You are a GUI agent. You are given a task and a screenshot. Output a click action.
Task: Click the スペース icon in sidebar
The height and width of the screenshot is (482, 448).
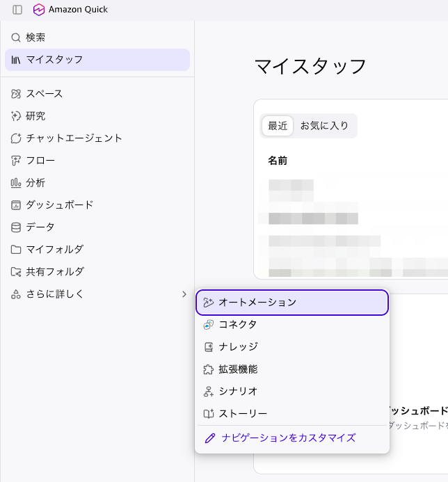pyautogui.click(x=16, y=94)
